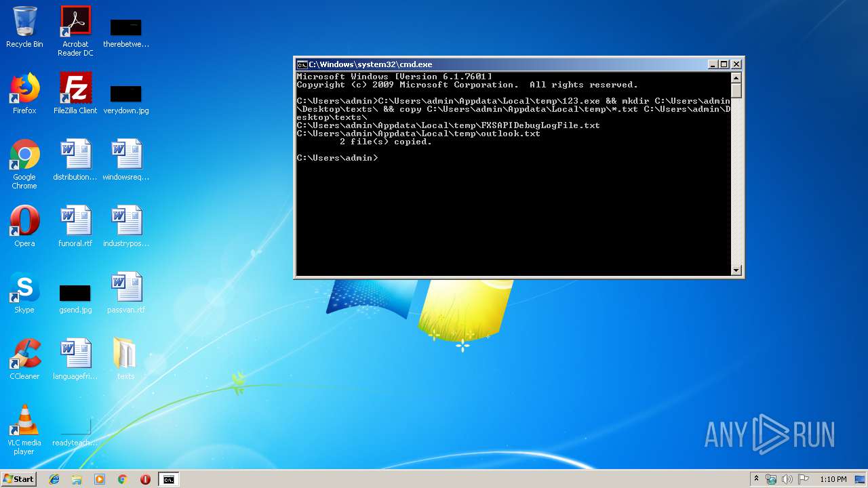Screen dimensions: 868x488
Task: Click the taskbar clock showing 1:10 PM
Action: coord(833,479)
